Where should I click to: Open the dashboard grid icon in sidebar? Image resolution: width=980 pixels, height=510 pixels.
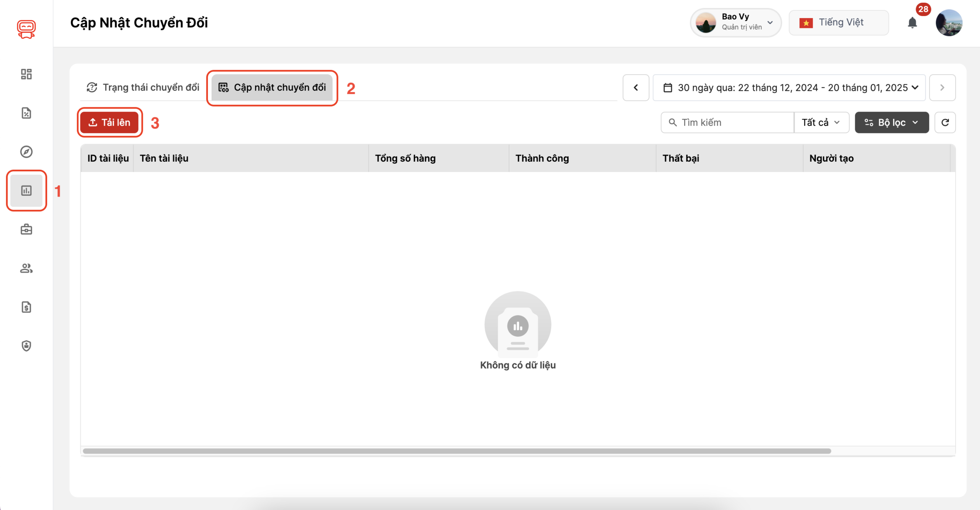pos(26,74)
